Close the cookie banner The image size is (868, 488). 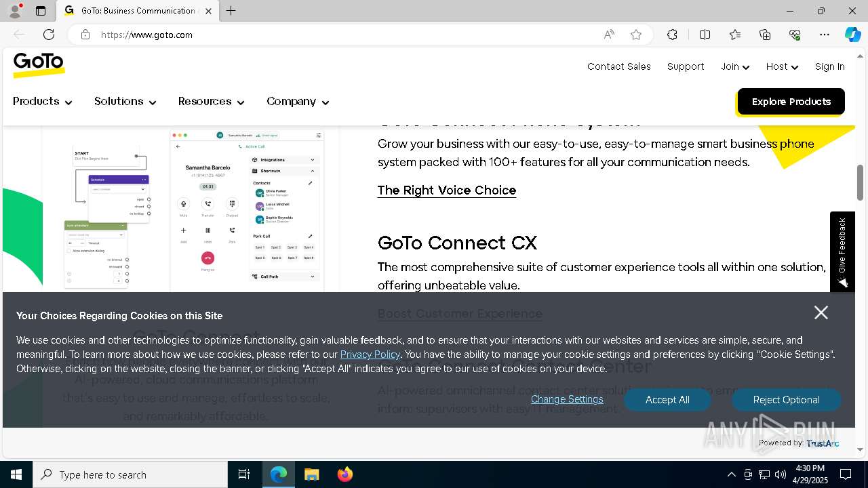(821, 312)
